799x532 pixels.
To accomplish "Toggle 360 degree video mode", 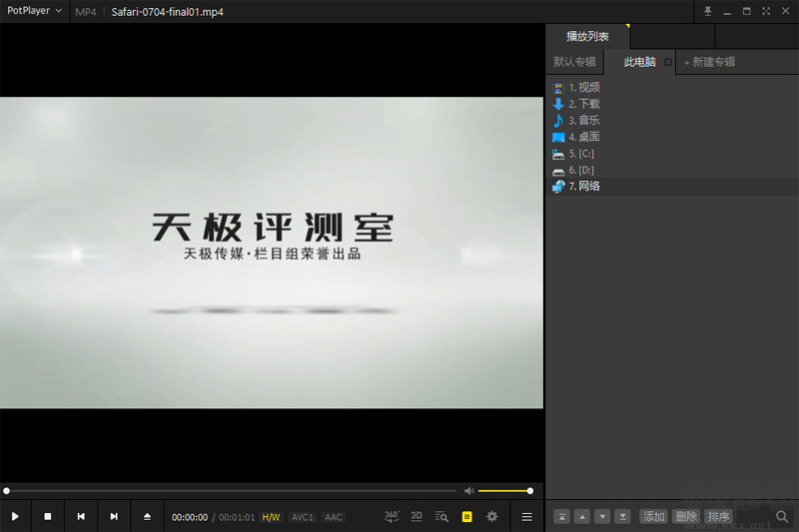I will coord(392,517).
